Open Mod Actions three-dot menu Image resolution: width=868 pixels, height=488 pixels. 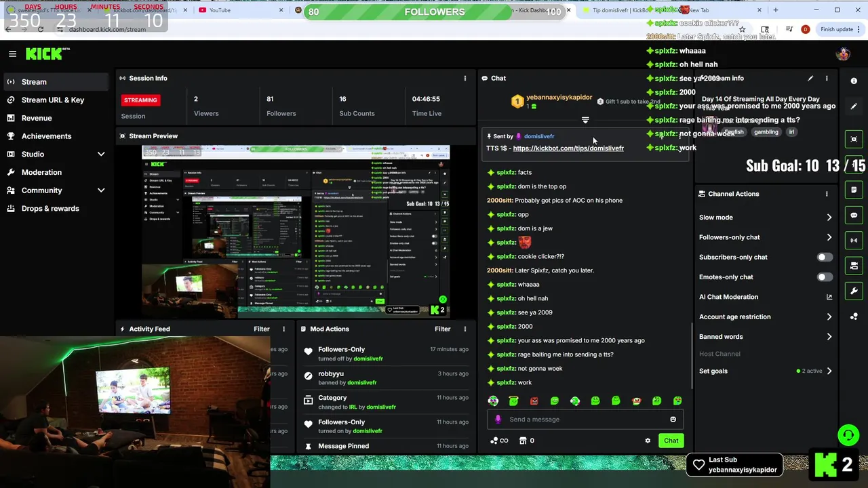(465, 329)
